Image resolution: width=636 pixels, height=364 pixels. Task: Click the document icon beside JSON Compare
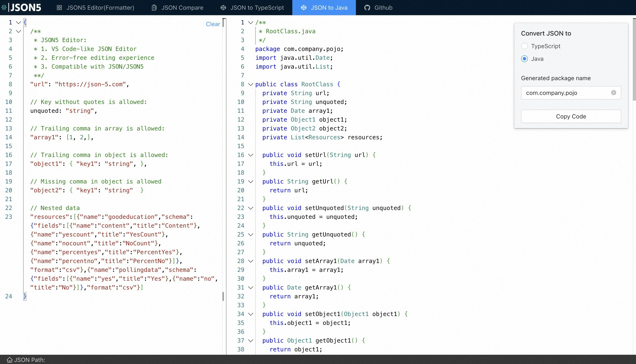(x=154, y=8)
